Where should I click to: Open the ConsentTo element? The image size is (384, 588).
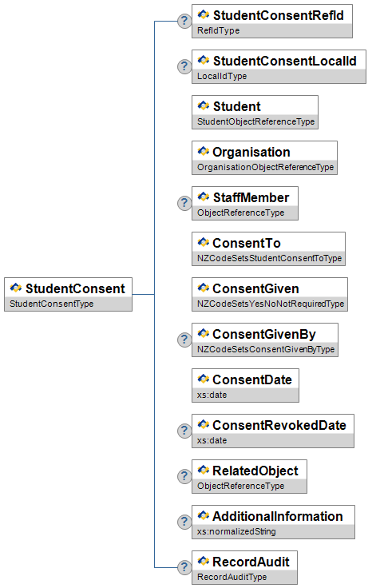click(x=268, y=249)
